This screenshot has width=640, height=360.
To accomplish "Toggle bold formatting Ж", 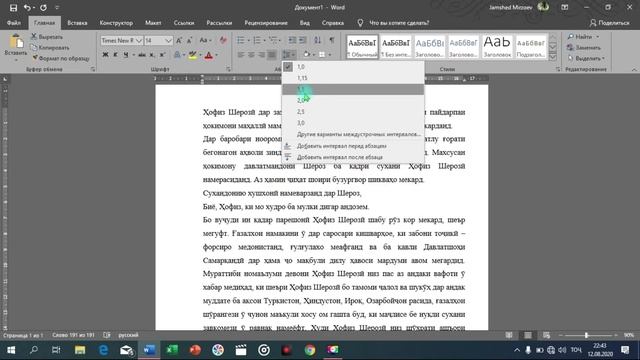I will click(105, 55).
